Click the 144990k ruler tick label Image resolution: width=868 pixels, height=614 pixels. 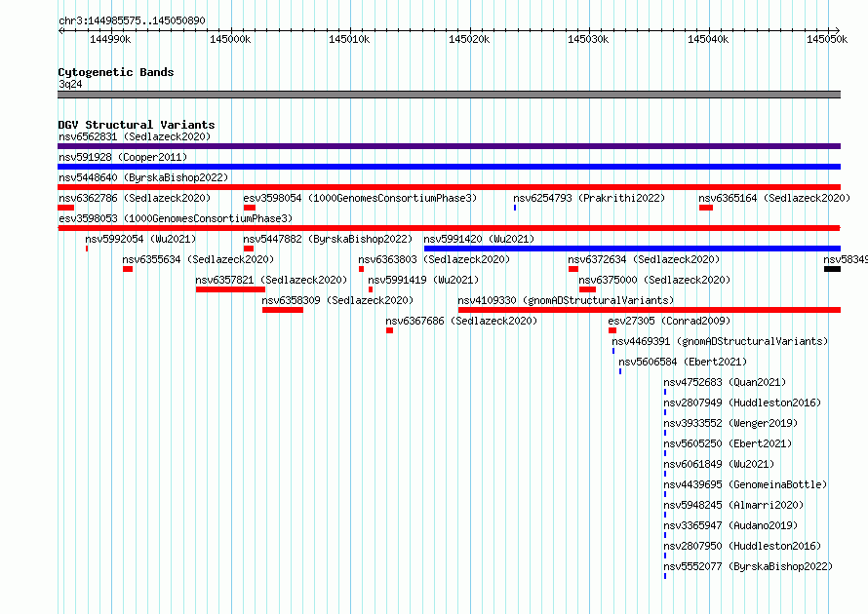coord(111,39)
